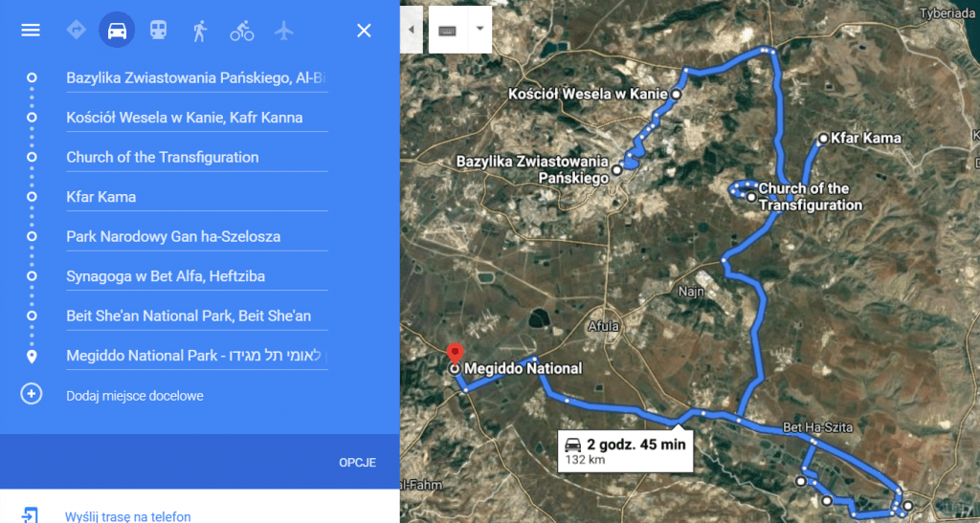Open the keyboard input tool
The width and height of the screenshot is (980, 523).
448,30
